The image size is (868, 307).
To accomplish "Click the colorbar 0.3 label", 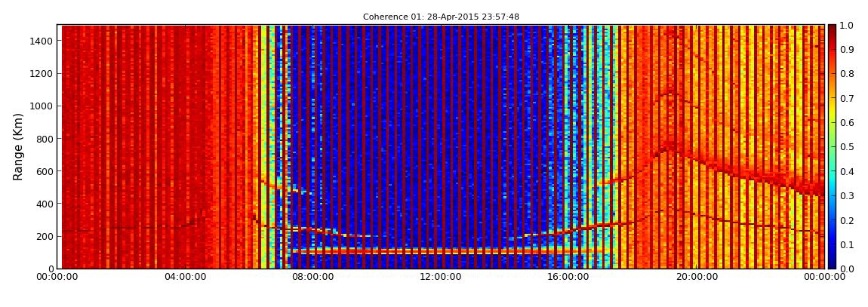I will (846, 196).
